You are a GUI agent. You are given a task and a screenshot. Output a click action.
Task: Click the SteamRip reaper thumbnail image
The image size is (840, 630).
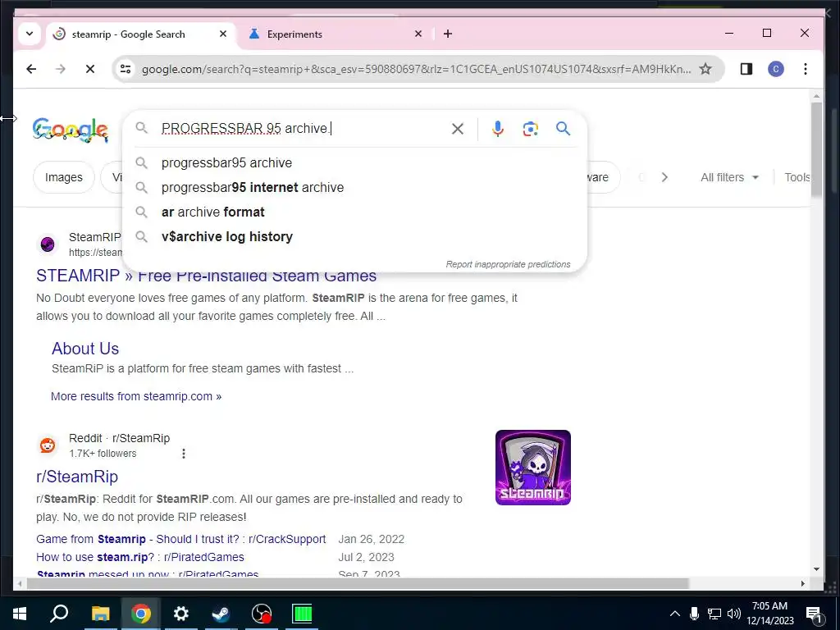click(x=533, y=467)
